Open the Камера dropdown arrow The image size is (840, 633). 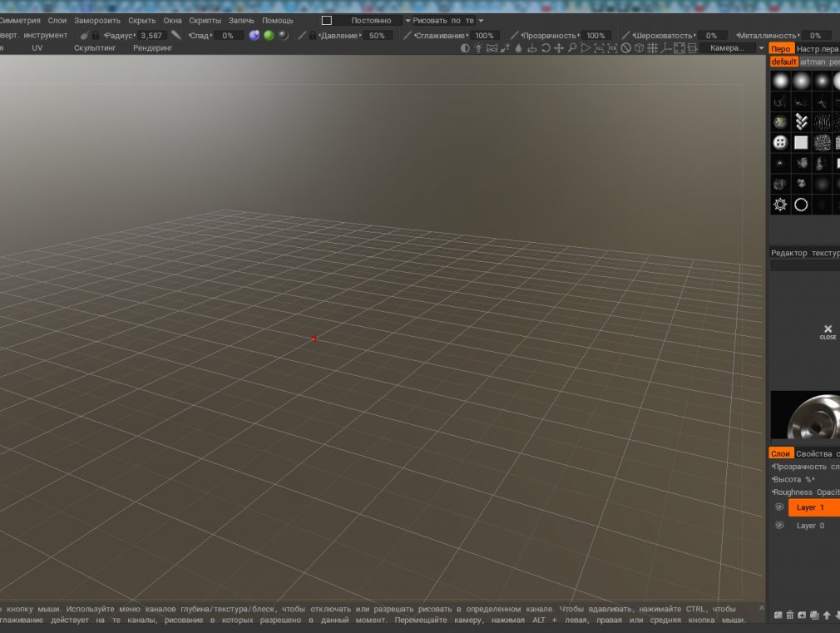pos(761,48)
